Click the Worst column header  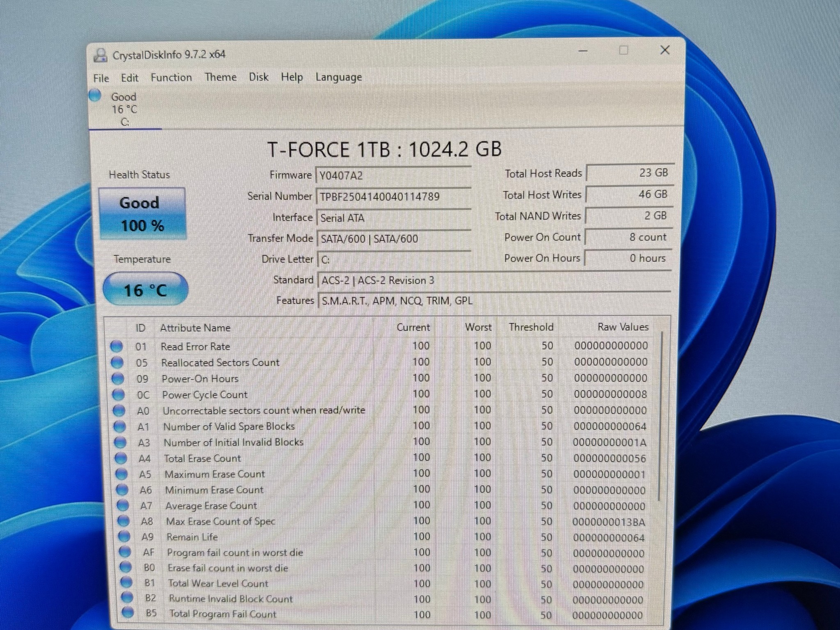[x=478, y=327]
